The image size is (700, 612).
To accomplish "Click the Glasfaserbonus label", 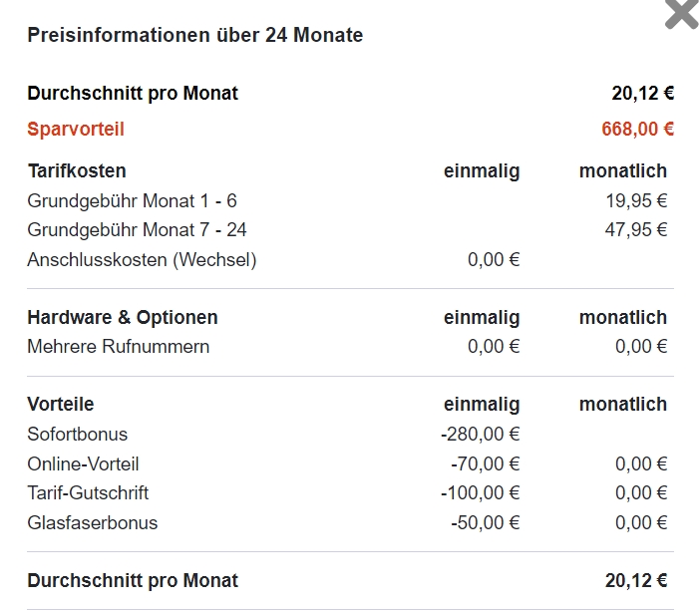I will click(93, 522).
